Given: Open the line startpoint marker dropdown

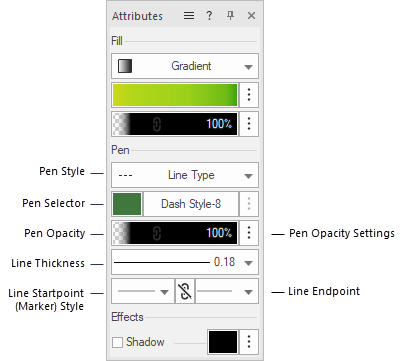Looking at the screenshot, I should tap(143, 291).
